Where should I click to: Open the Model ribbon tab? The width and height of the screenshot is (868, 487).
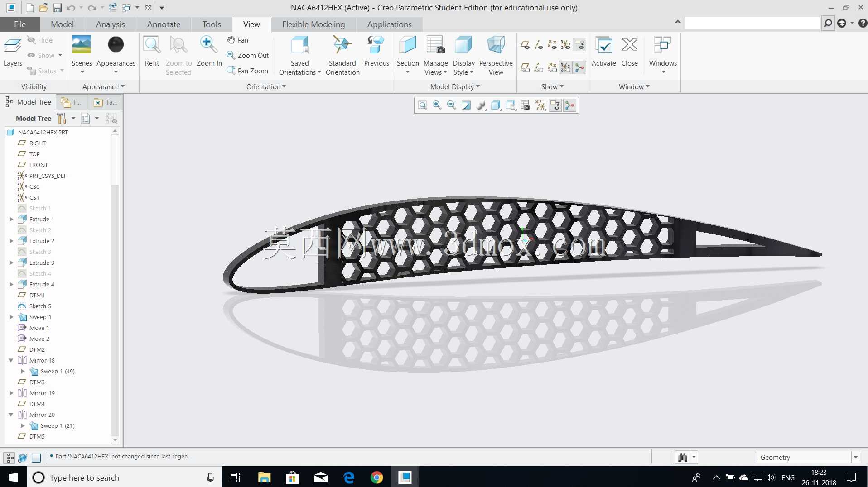pos(62,24)
